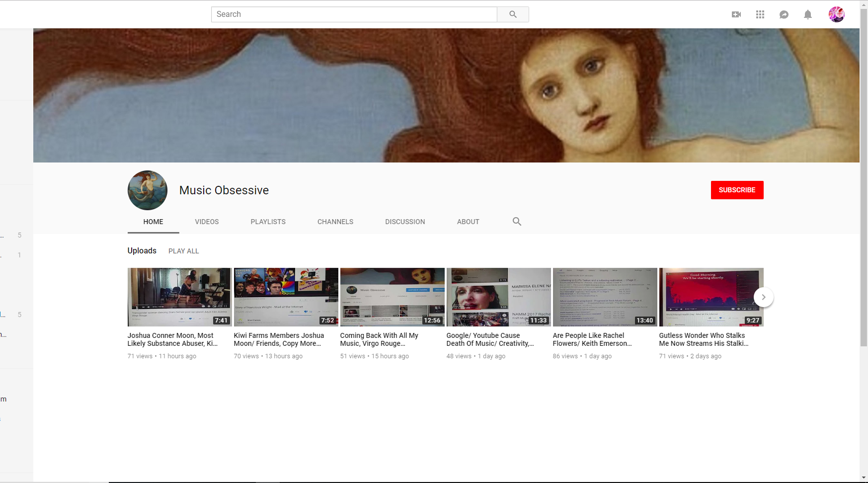Click '86 views • 1 day ago' text
Viewport: 868px width, 483px height.
point(582,356)
